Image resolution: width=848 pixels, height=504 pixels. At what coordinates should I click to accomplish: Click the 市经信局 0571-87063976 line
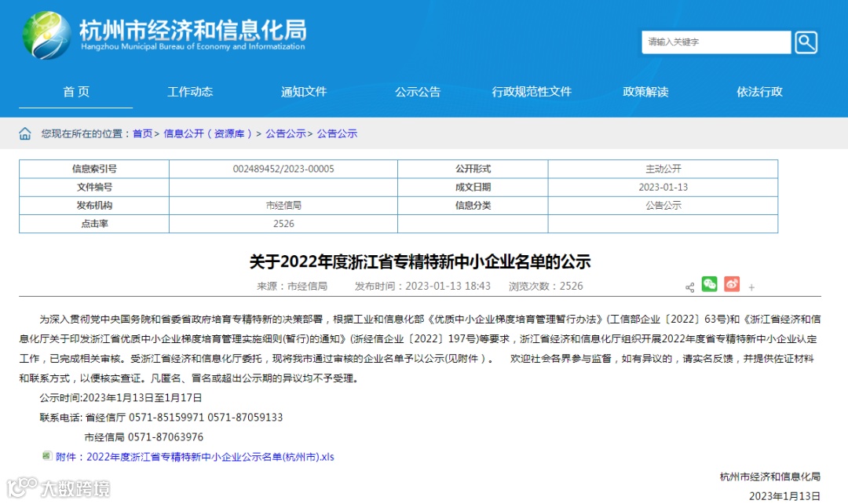(144, 437)
